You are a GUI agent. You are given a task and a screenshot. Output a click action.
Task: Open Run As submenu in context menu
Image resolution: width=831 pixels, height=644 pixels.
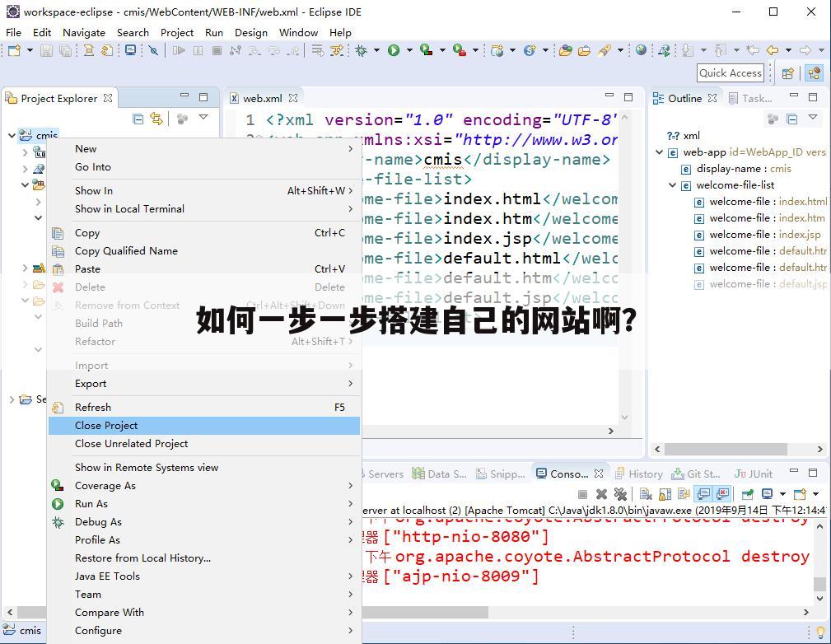click(204, 503)
